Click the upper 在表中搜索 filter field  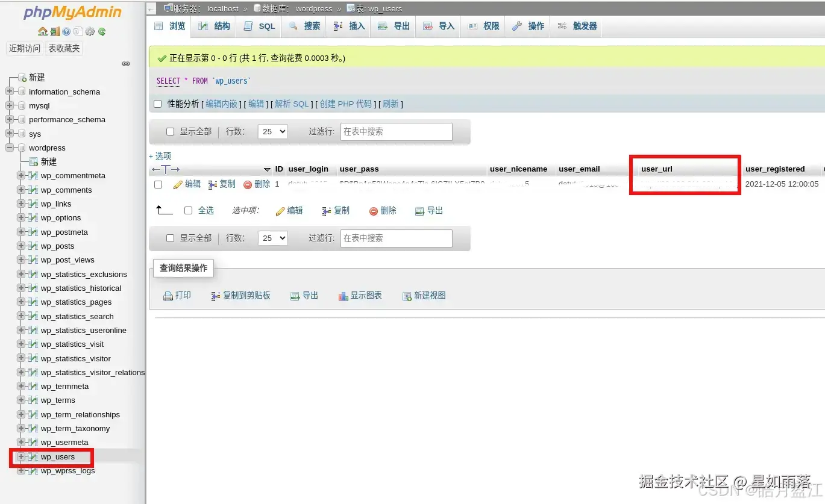(397, 131)
